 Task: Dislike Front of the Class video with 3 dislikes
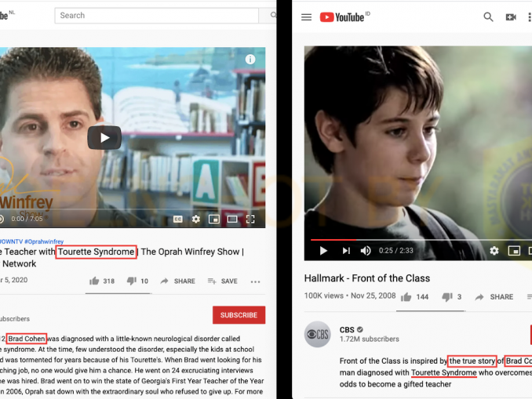coord(452,297)
